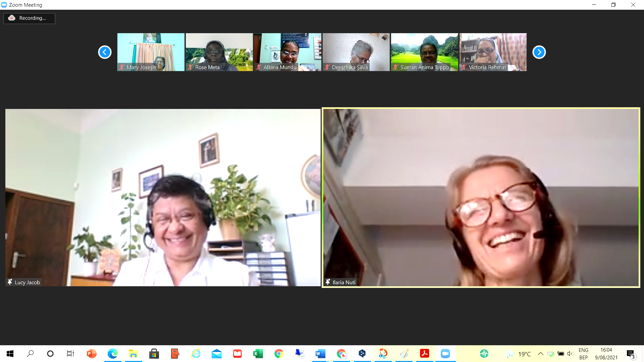Switch ENG input language indicator

pos(583,354)
